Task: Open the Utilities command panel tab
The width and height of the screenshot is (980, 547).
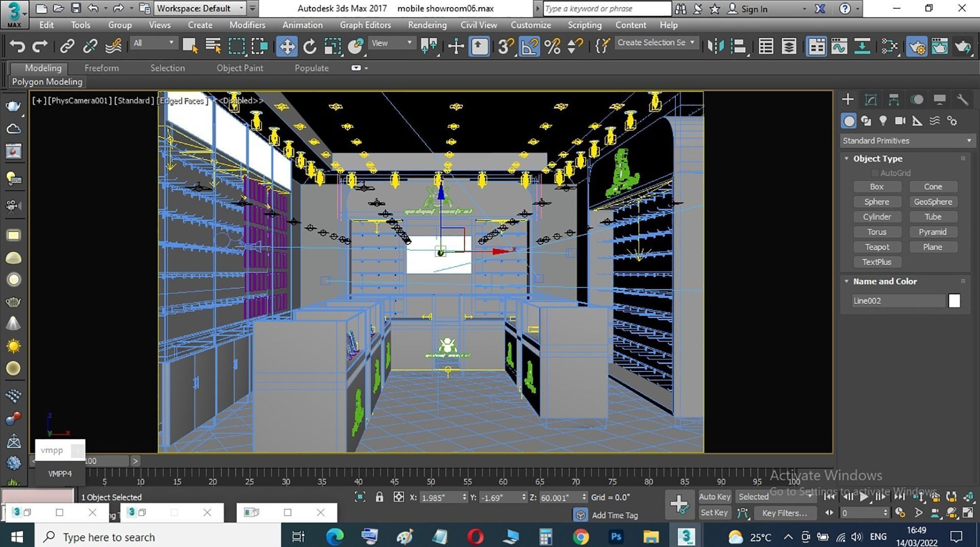Action: tap(963, 100)
